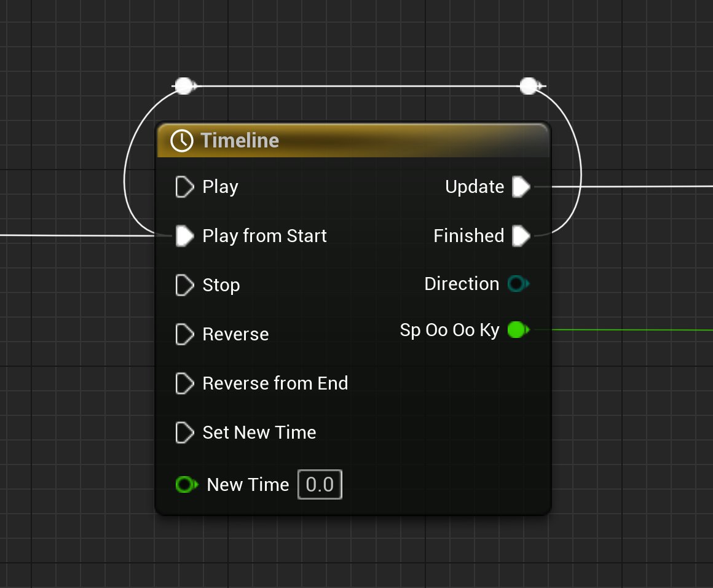713x588 pixels.
Task: Select the Timeline node by its title
Action: pos(240,141)
